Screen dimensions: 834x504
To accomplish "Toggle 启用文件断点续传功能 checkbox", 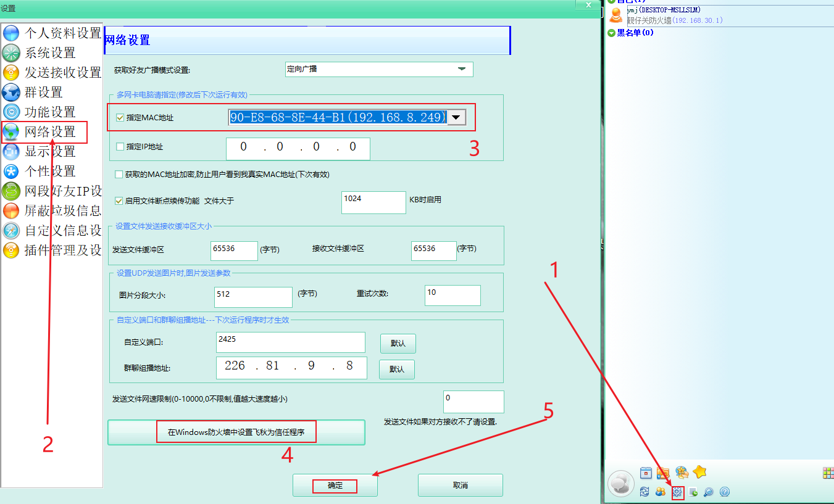I will 119,200.
